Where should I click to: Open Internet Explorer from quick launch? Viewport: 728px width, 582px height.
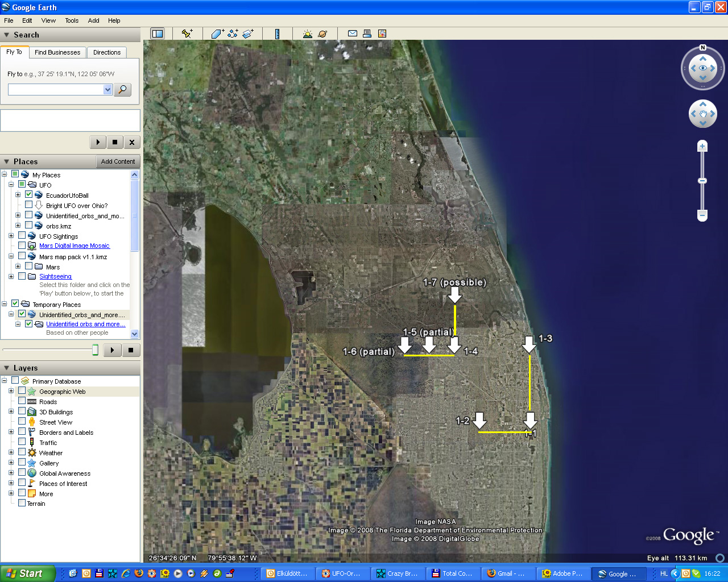(126, 573)
